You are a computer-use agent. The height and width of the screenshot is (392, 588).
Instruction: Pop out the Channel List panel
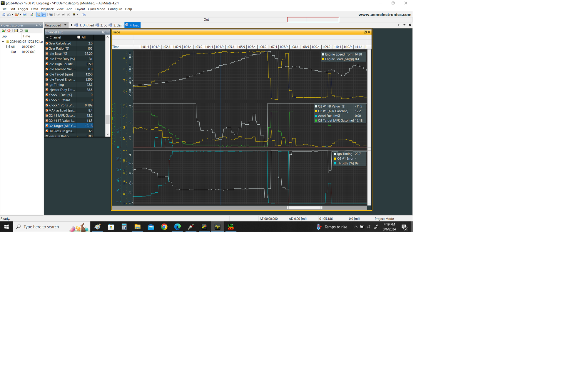[x=103, y=32]
